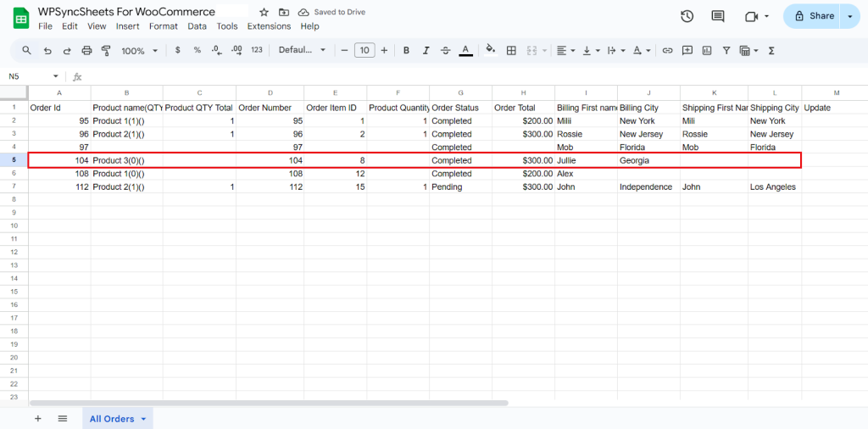The height and width of the screenshot is (429, 868).
Task: Check the Saved to Drive status
Action: point(331,12)
